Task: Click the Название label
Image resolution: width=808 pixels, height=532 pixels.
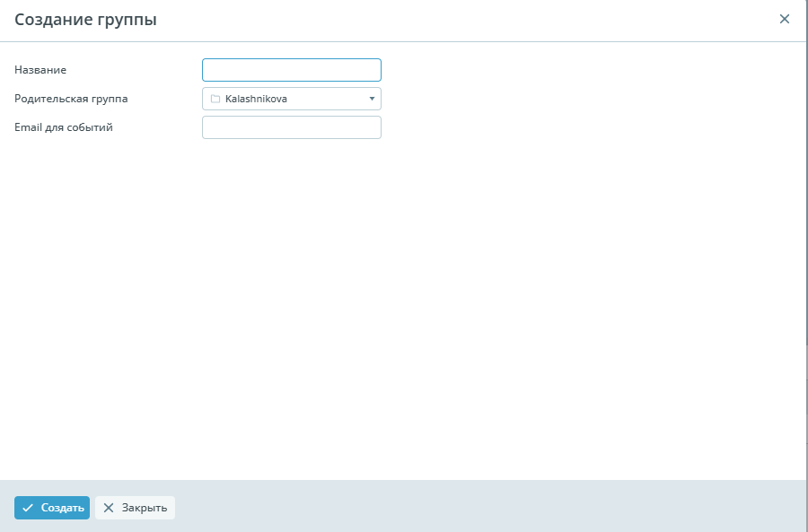Action: click(x=40, y=70)
